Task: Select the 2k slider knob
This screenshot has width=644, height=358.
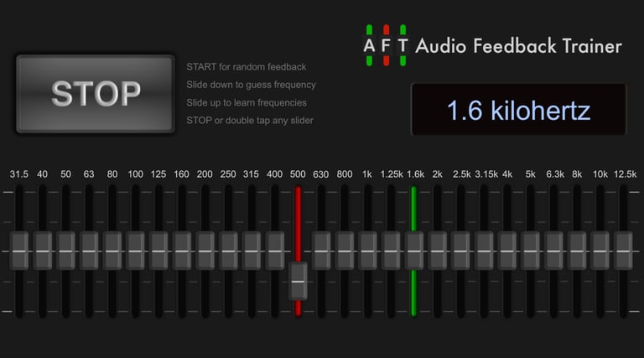Action: coord(438,251)
